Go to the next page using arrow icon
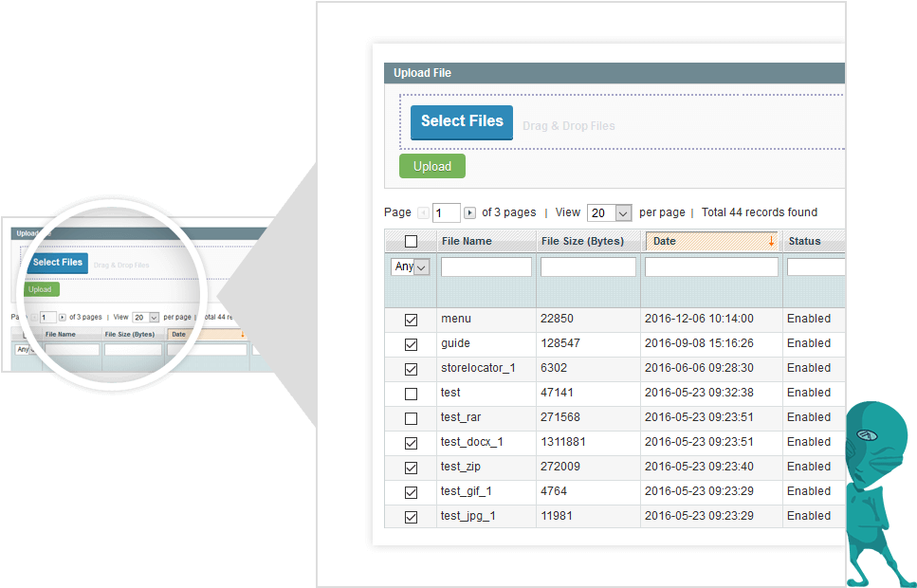 [x=469, y=212]
